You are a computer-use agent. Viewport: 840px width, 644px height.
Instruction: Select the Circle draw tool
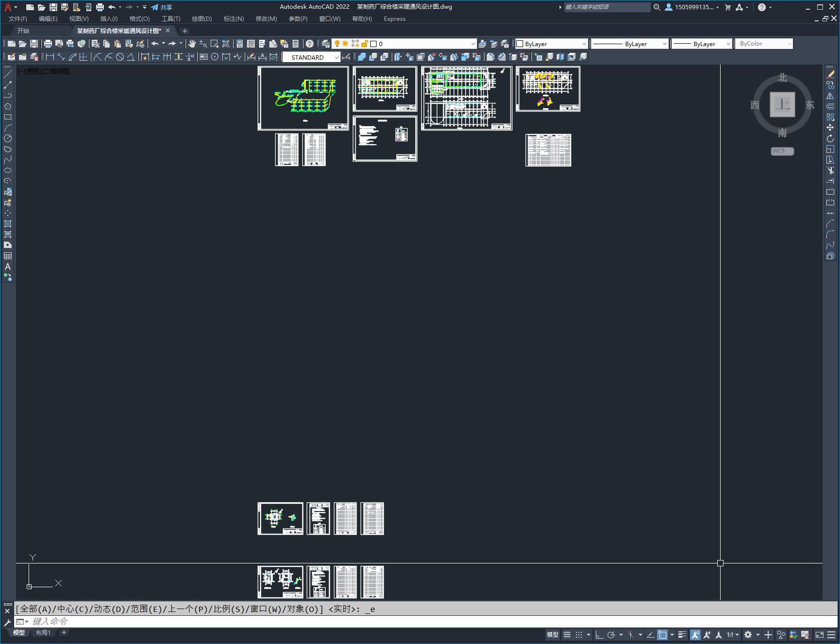coord(8,138)
